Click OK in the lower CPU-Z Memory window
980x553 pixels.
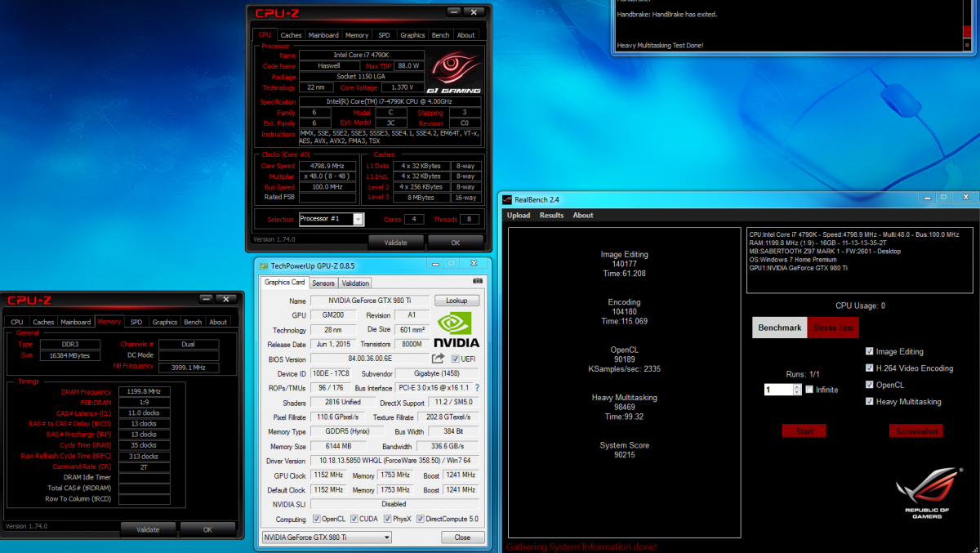(x=207, y=529)
